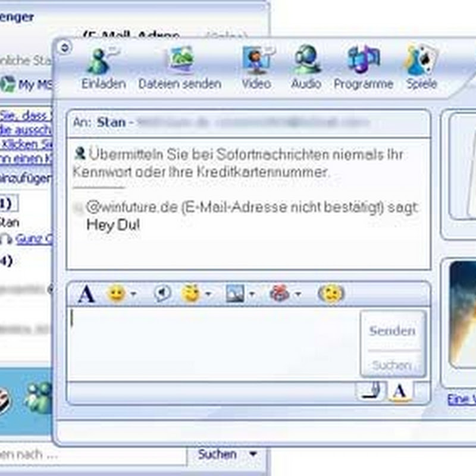Image resolution: width=476 pixels, height=476 pixels.
Task: Expand the emoticon dropdown arrow
Action: pos(133,293)
